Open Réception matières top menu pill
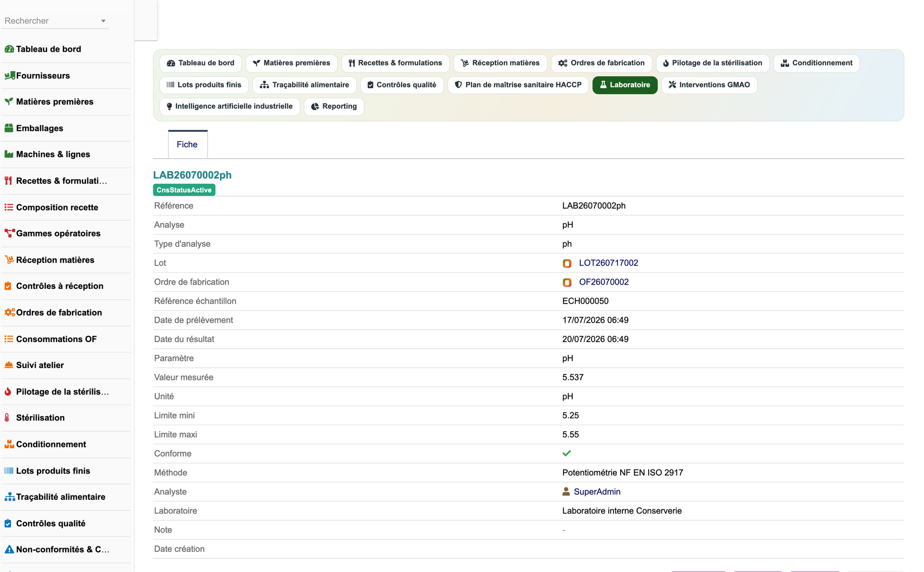 tap(500, 63)
